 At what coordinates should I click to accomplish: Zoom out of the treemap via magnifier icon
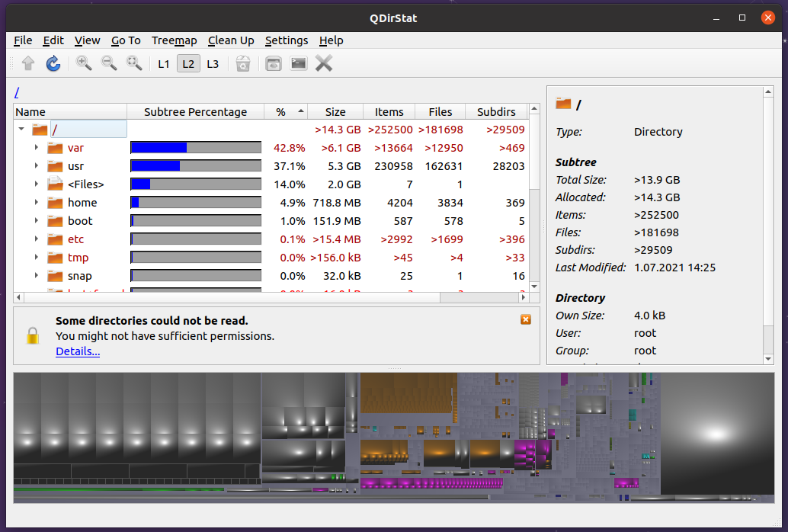109,63
